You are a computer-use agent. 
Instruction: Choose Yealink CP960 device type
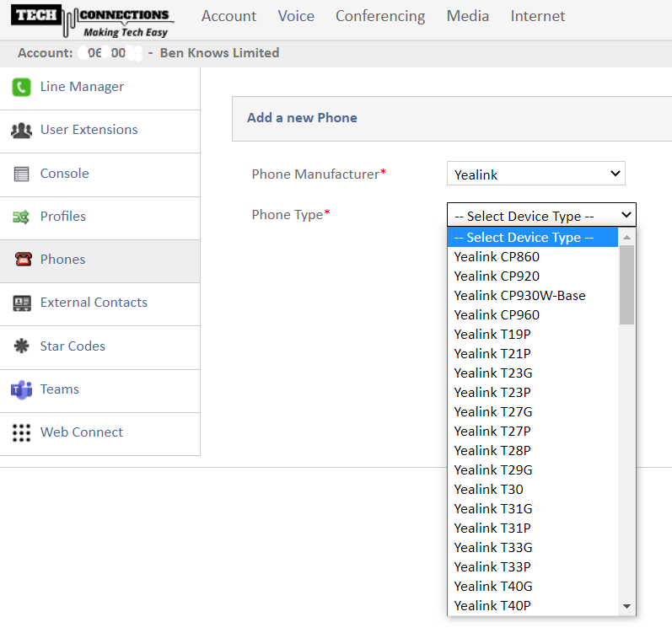(x=532, y=314)
